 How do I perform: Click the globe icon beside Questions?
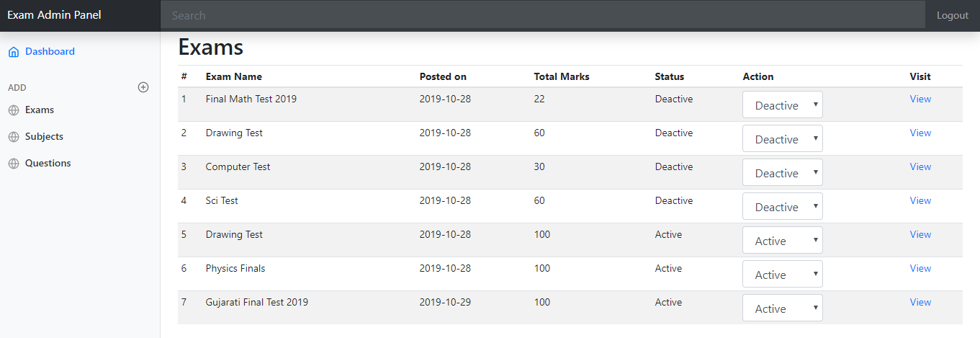pos(13,164)
